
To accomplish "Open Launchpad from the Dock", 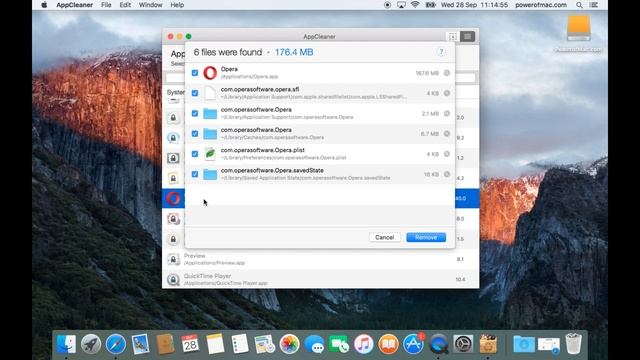I will (91, 344).
